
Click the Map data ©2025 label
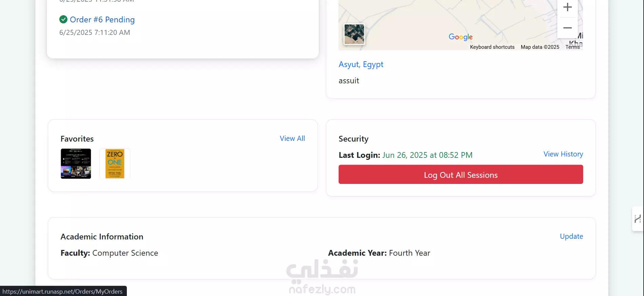point(540,47)
